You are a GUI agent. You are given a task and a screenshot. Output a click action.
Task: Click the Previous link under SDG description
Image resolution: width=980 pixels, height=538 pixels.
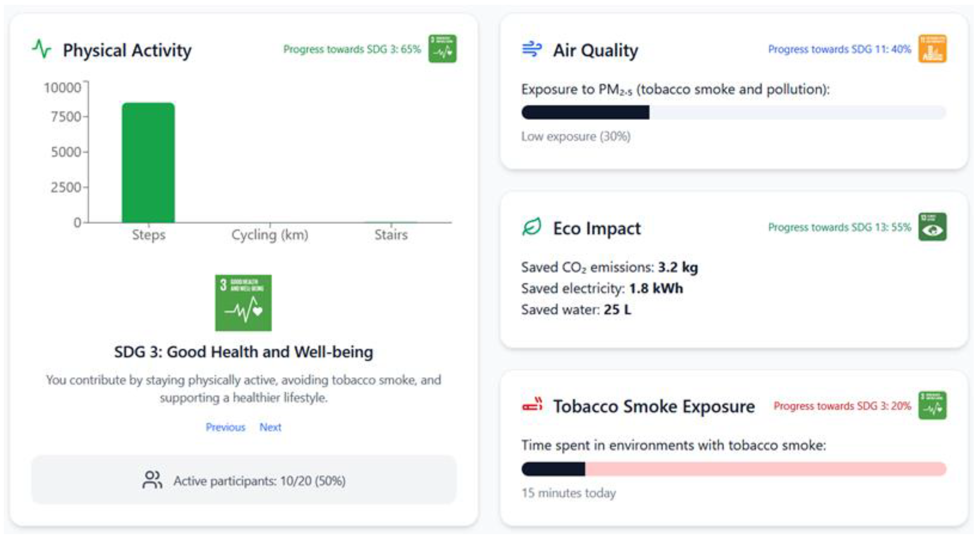point(225,427)
